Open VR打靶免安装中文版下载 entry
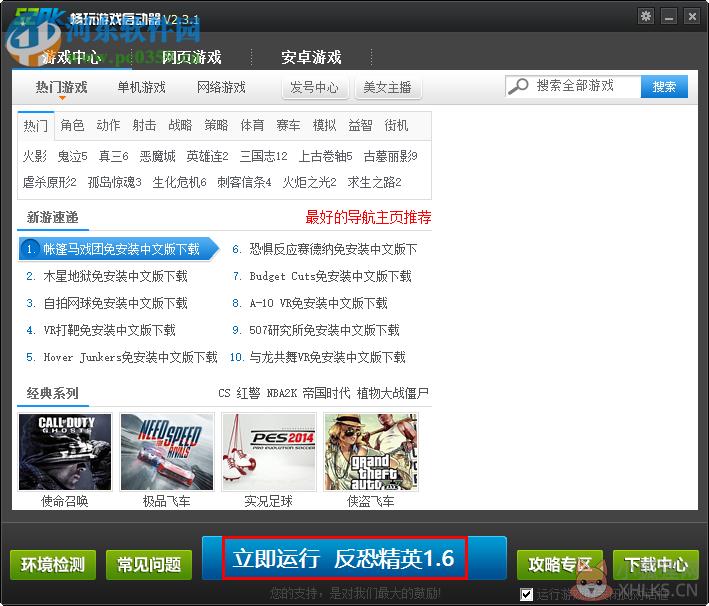This screenshot has width=709, height=606. (109, 330)
